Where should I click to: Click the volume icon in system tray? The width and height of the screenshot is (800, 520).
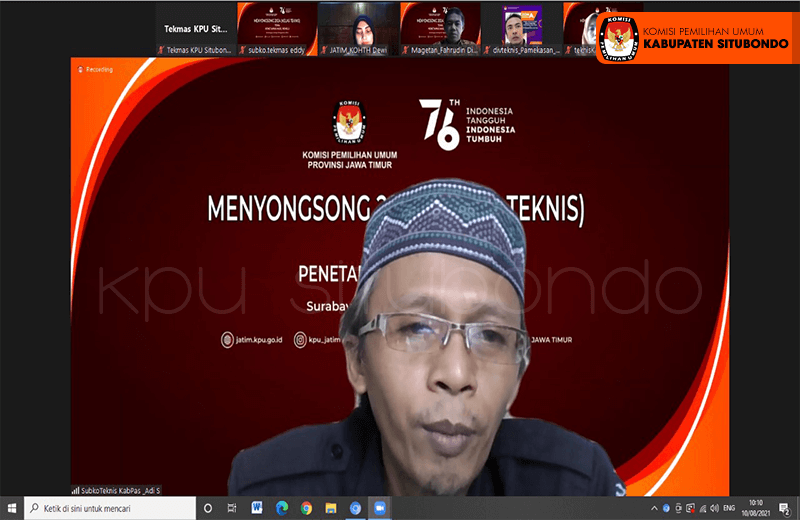pos(716,508)
